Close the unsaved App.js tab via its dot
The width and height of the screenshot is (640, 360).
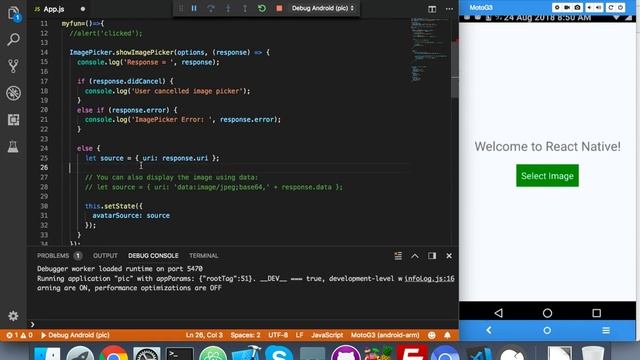coord(83,9)
